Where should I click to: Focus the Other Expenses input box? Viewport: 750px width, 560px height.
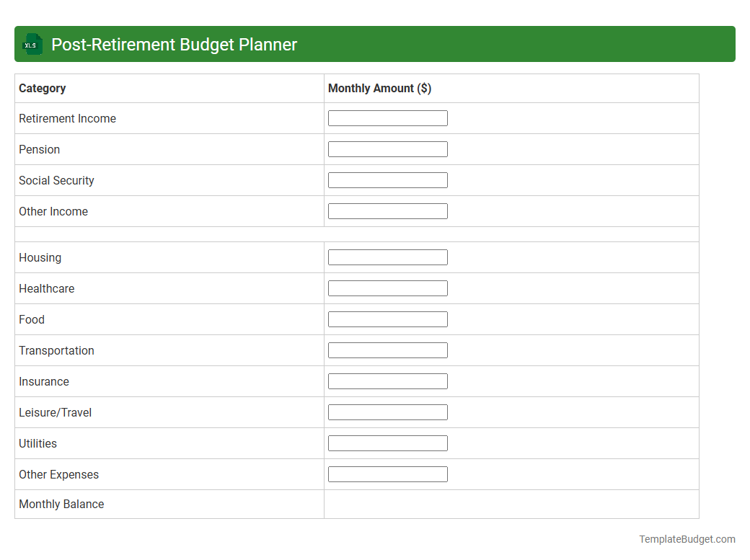(x=387, y=474)
